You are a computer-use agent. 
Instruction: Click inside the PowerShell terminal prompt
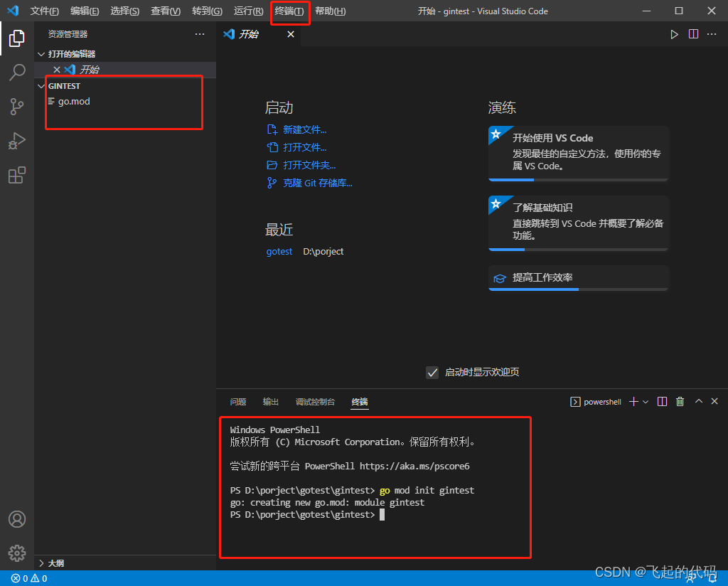pos(382,515)
